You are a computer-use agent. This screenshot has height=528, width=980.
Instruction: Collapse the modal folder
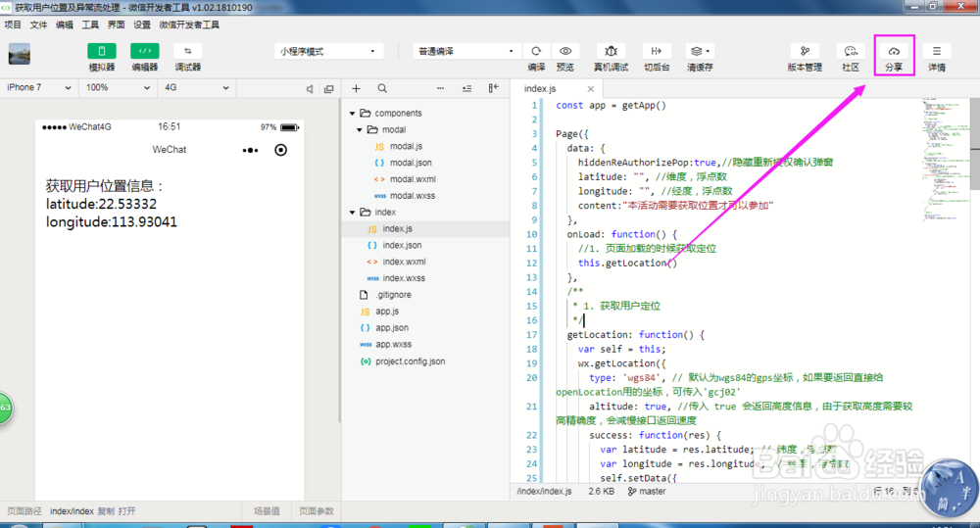coord(360,130)
